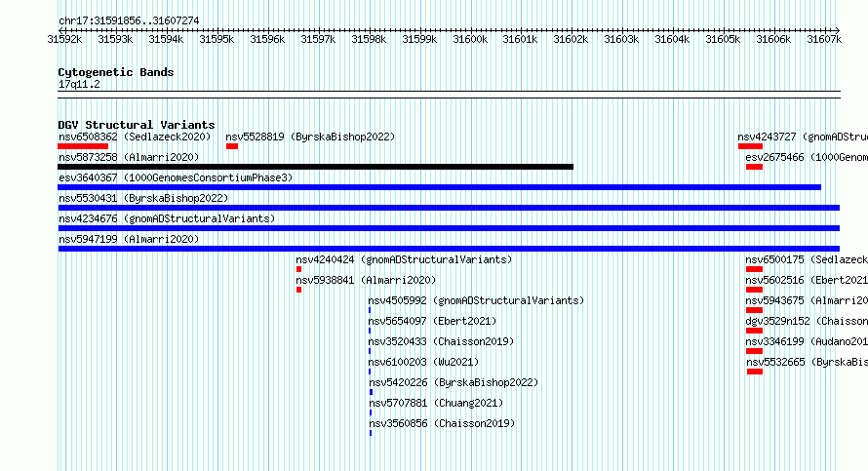
Task: Click the chr17:31591856..31607274 coordinate label
Action: pos(129,20)
